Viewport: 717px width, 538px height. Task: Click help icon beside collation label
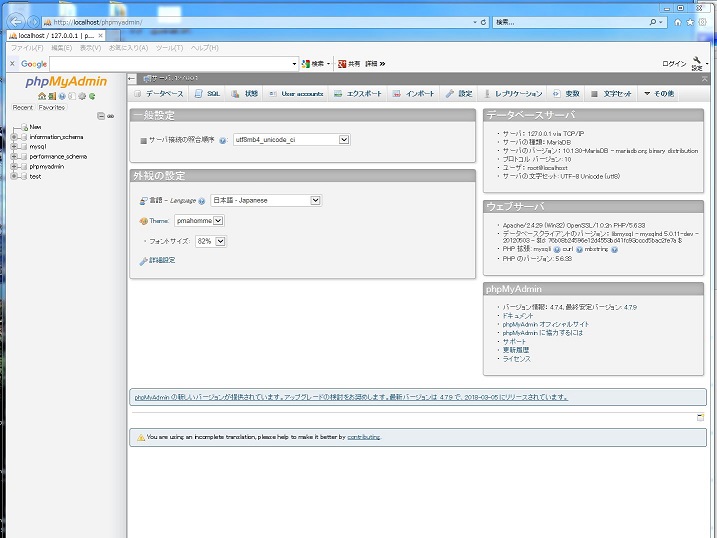pos(223,141)
